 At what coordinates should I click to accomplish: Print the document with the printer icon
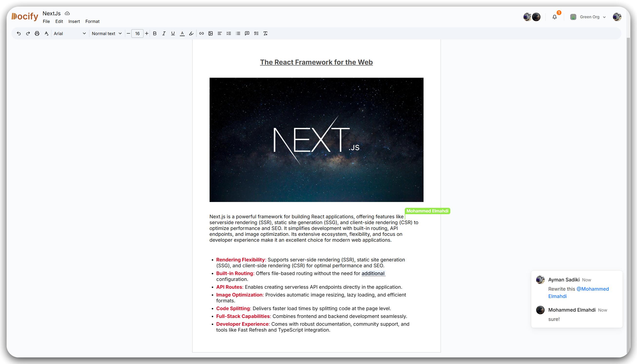37,33
